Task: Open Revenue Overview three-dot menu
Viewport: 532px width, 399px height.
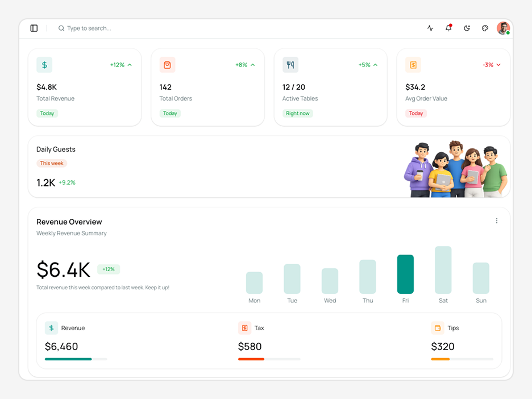Action: [x=497, y=221]
